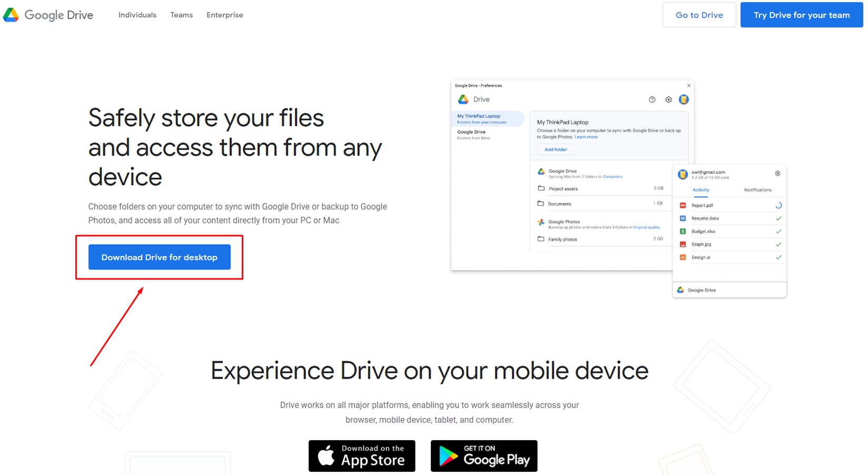Click the Go to Drive button

699,15
